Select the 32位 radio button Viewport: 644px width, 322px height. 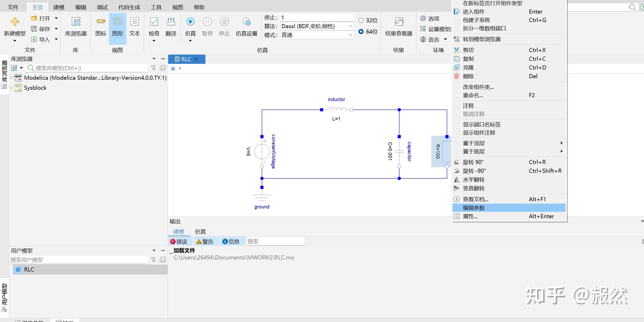point(361,20)
